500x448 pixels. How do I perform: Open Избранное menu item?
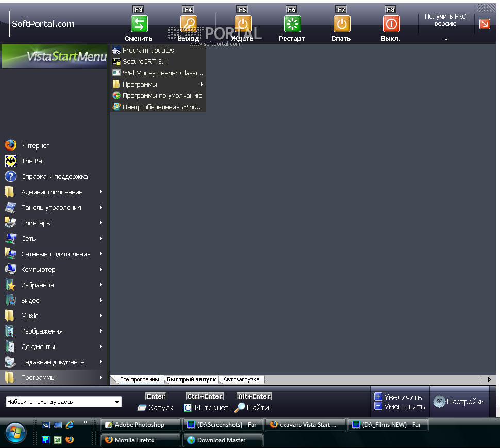[54, 285]
